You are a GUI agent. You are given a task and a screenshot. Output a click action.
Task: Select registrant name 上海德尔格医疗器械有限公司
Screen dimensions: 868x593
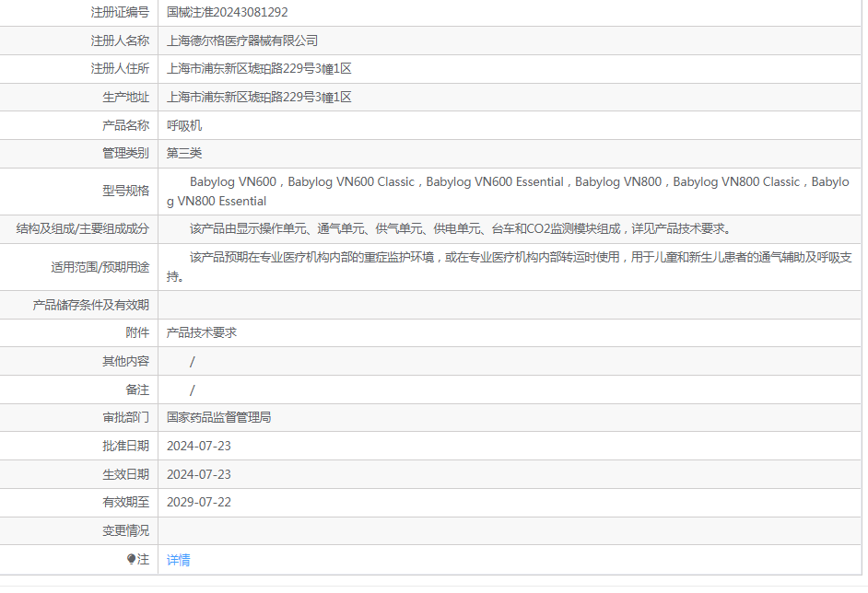[x=242, y=41]
